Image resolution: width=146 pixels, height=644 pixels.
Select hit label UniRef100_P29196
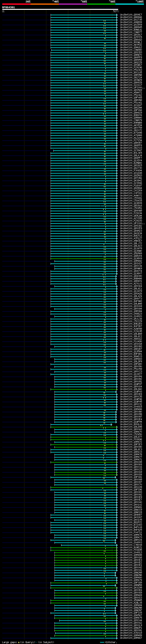tap(131, 67)
